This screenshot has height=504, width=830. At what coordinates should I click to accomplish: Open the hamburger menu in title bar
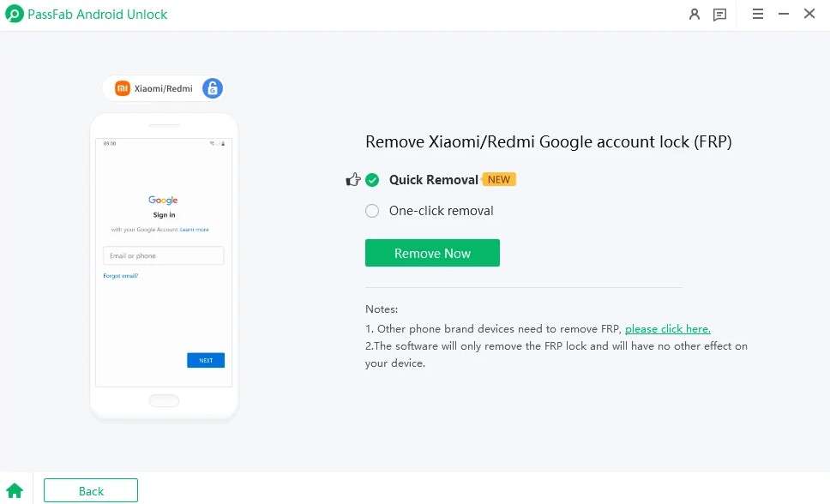pos(757,14)
